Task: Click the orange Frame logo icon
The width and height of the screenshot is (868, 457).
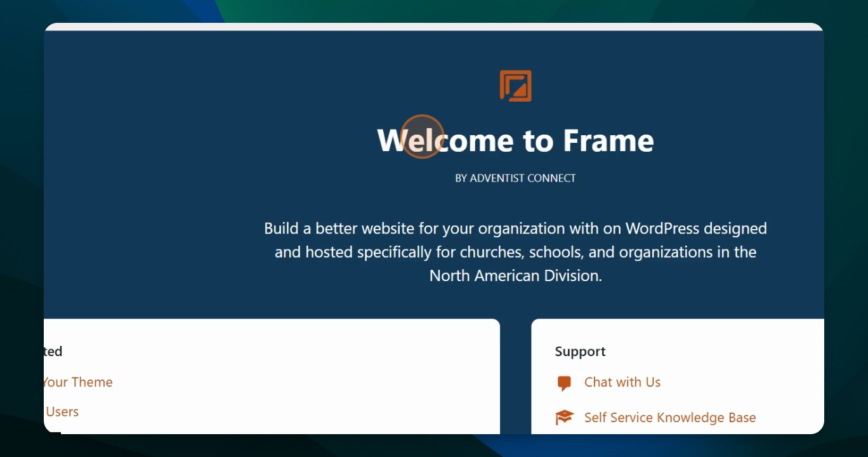Action: (515, 86)
